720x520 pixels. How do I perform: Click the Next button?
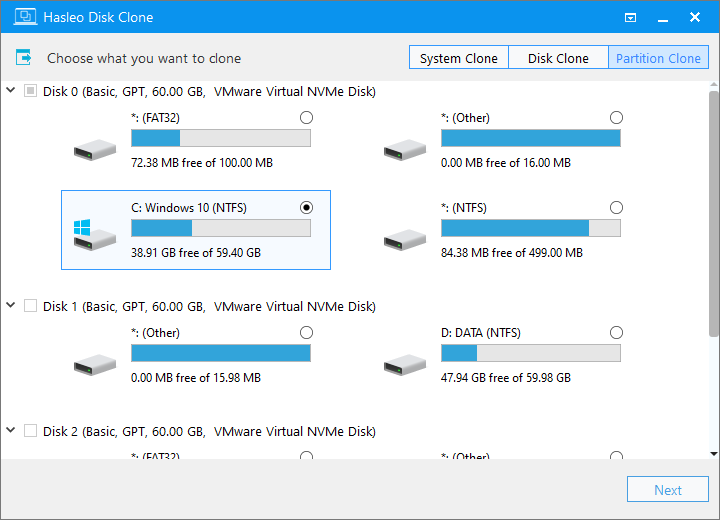point(668,490)
